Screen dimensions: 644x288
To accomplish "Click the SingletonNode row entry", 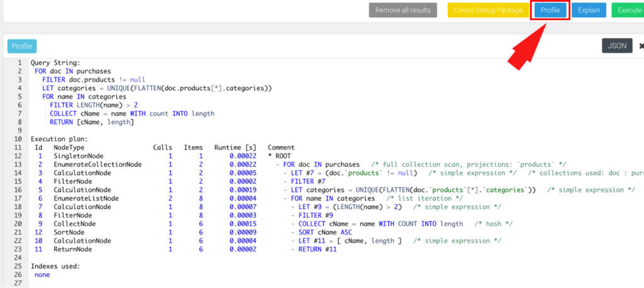I will coord(79,156).
